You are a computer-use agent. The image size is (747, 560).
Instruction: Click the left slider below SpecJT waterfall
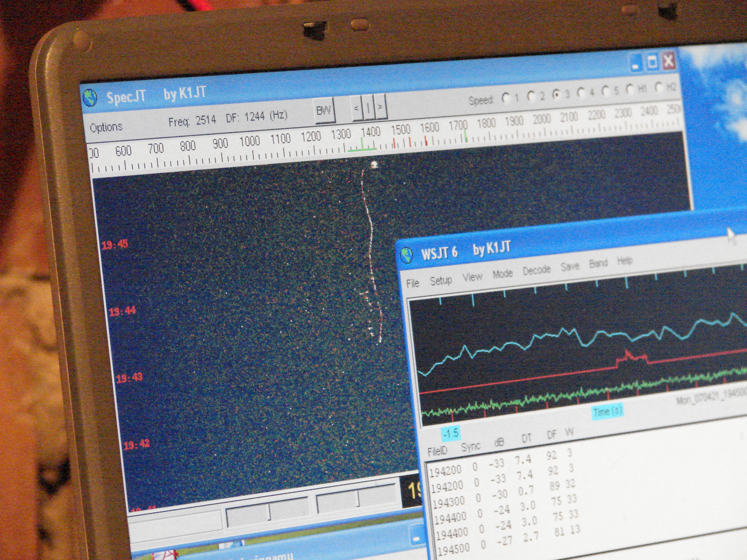click(x=267, y=512)
